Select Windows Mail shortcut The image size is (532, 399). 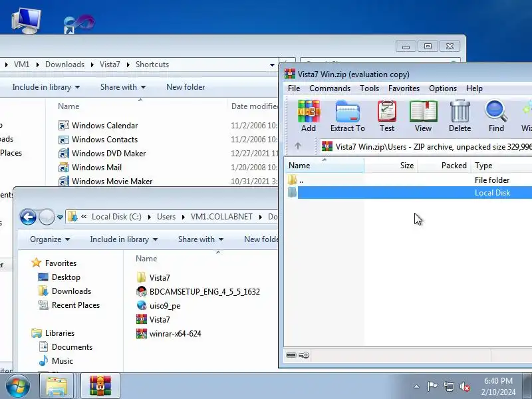pos(90,168)
